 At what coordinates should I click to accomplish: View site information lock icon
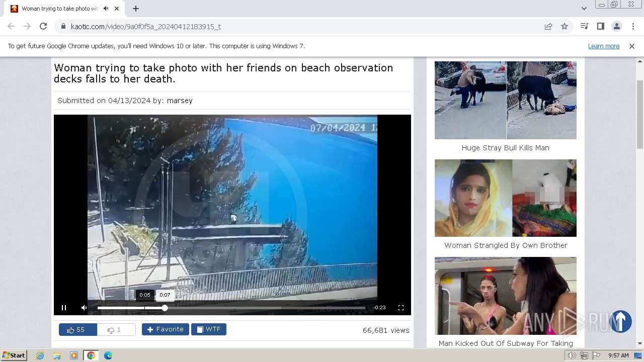(63, 26)
